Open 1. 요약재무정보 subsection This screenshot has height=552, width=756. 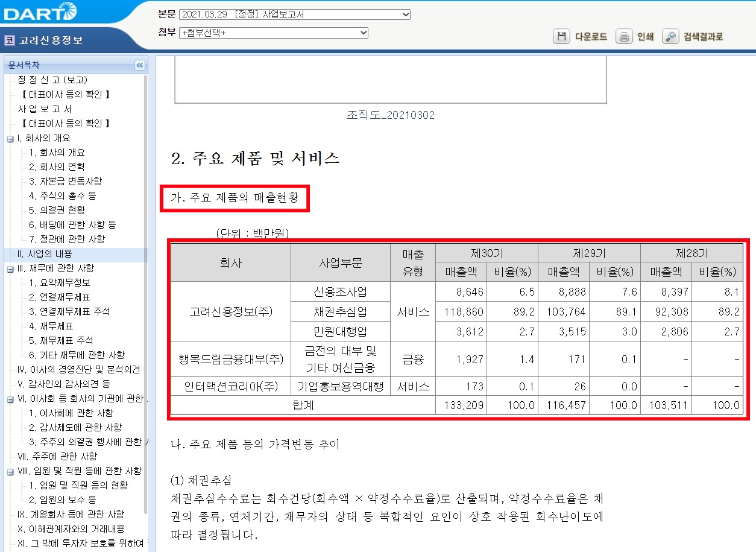pos(59,282)
